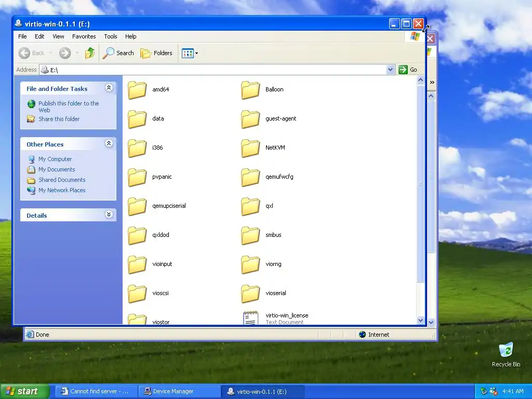The height and width of the screenshot is (399, 532).
Task: Click the file list scrollbar down arrow
Action: coord(420,320)
